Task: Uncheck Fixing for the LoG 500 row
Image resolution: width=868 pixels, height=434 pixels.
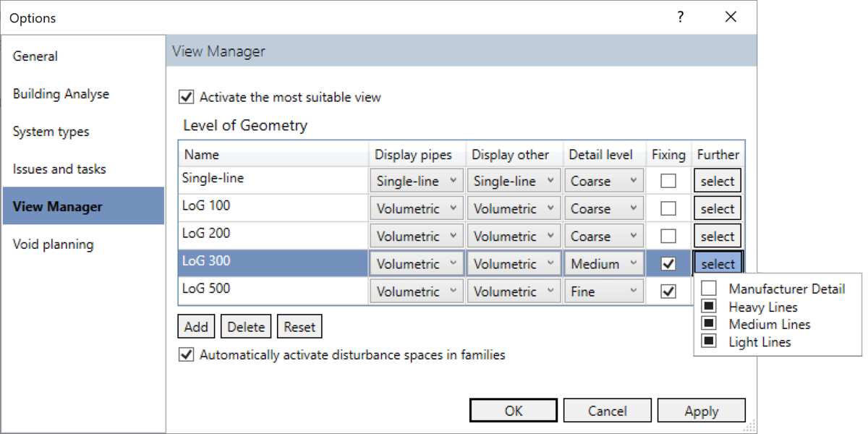Action: click(668, 291)
